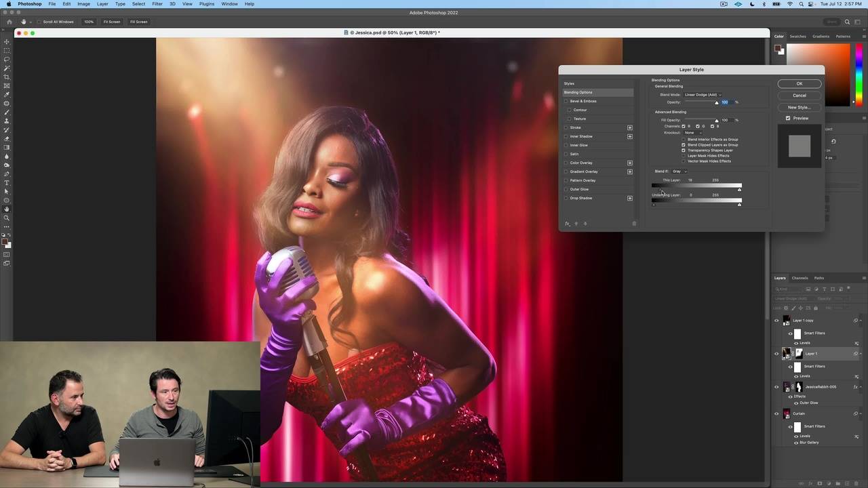The image size is (868, 488).
Task: Select the Move tool
Action: [x=7, y=42]
